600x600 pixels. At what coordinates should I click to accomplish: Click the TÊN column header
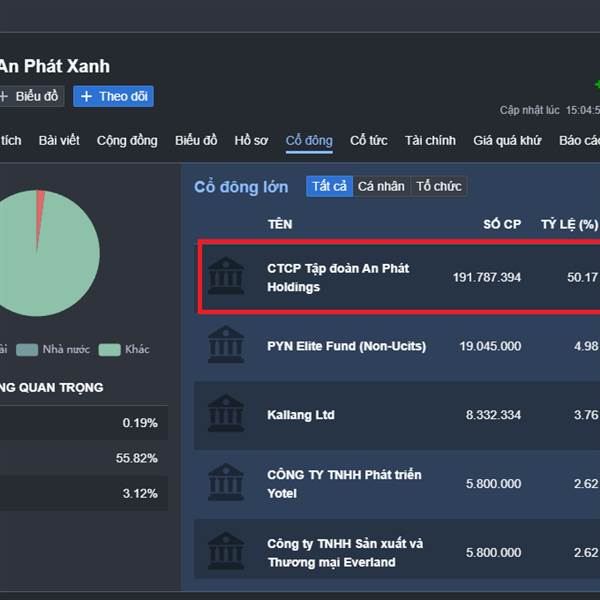pos(280,224)
